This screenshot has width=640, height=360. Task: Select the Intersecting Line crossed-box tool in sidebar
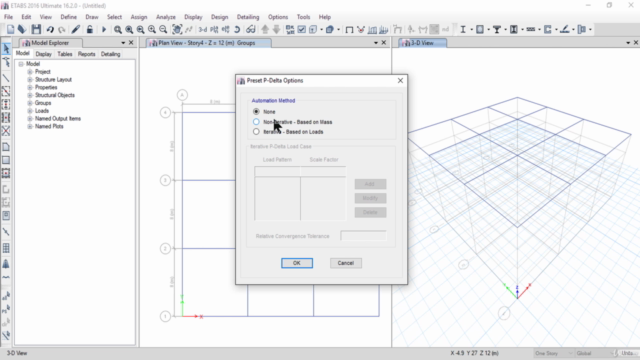tap(6, 131)
